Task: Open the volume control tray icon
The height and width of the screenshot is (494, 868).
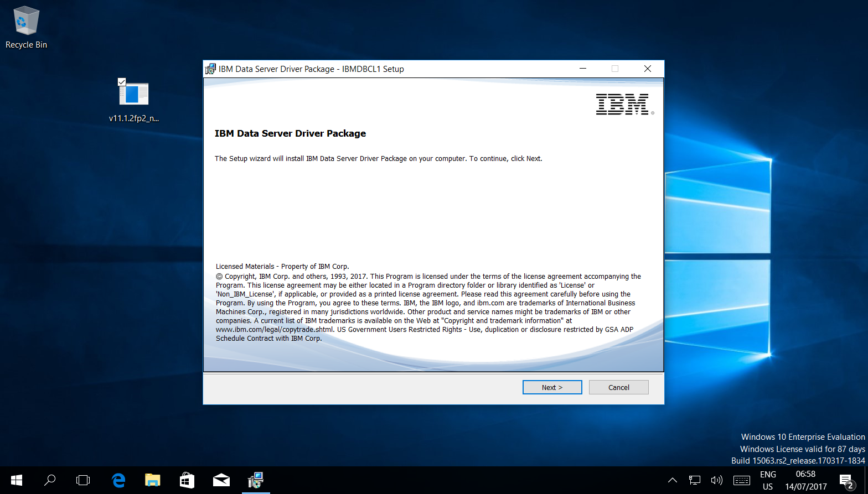Action: point(717,480)
